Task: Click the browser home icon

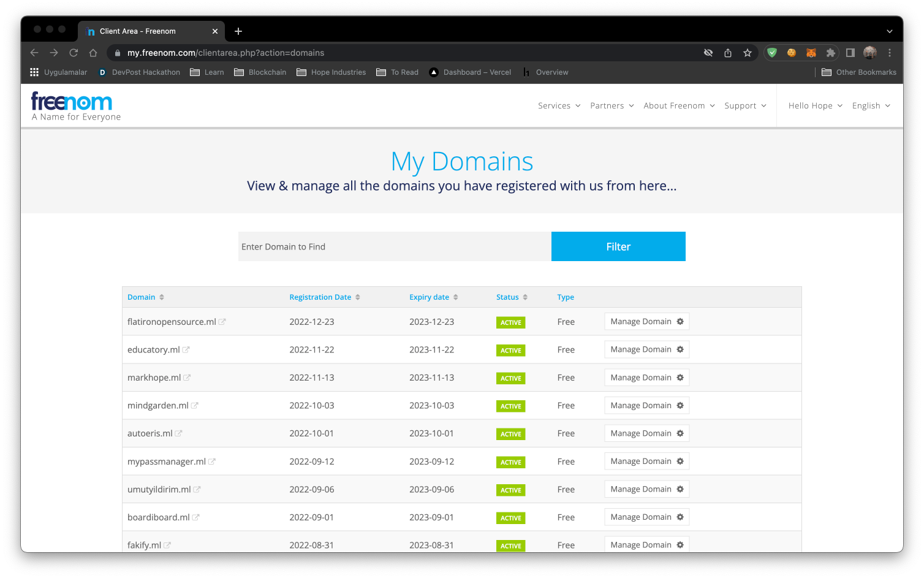Action: pos(93,53)
